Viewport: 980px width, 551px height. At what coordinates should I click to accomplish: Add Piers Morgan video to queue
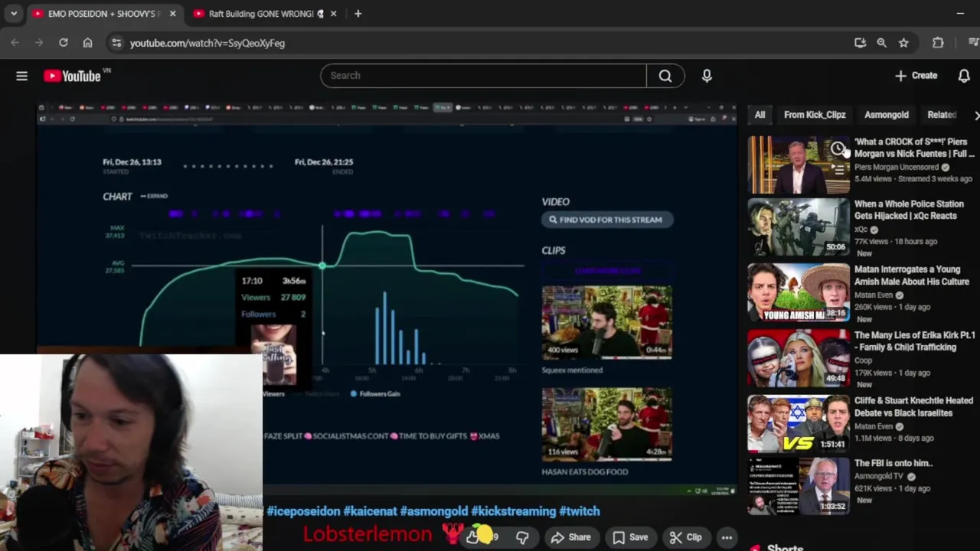838,170
